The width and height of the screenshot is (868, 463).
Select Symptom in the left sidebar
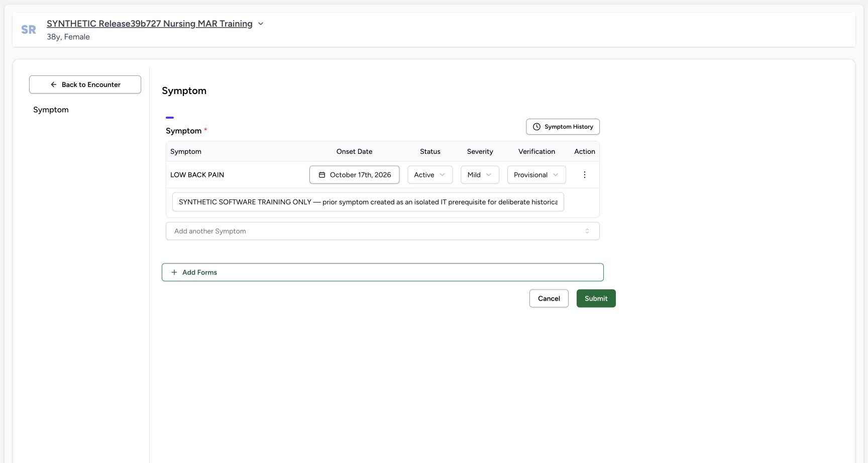click(51, 110)
